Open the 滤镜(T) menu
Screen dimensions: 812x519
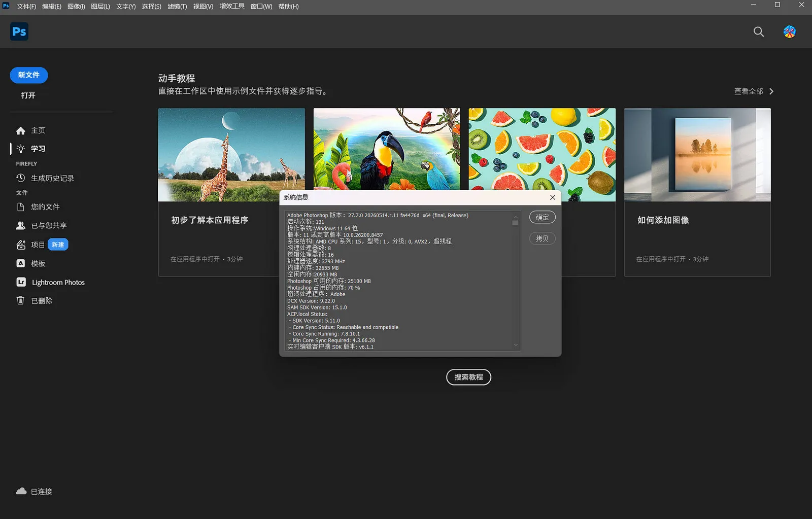coord(177,7)
